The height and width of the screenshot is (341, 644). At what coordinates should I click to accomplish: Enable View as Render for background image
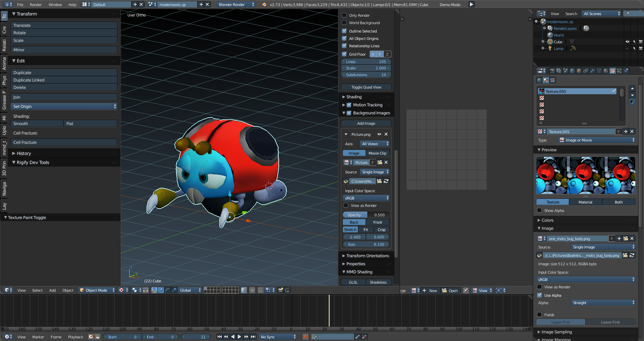[x=346, y=205]
